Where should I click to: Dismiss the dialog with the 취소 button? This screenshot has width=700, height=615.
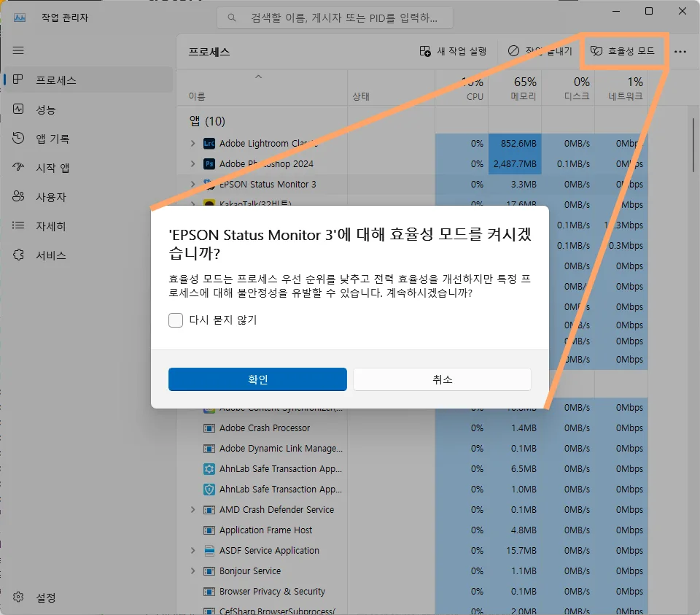tap(442, 379)
